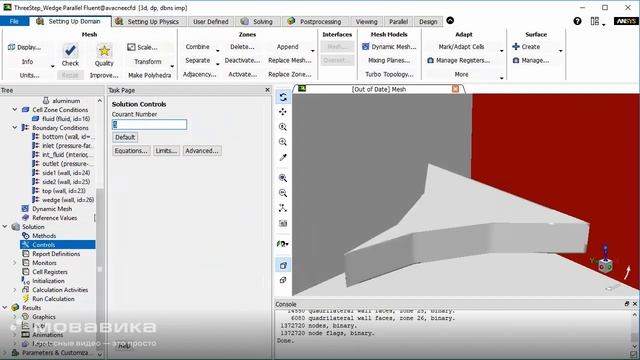Image resolution: width=640 pixels, height=360 pixels.
Task: Click the Default button for Courant Number
Action: pos(125,137)
